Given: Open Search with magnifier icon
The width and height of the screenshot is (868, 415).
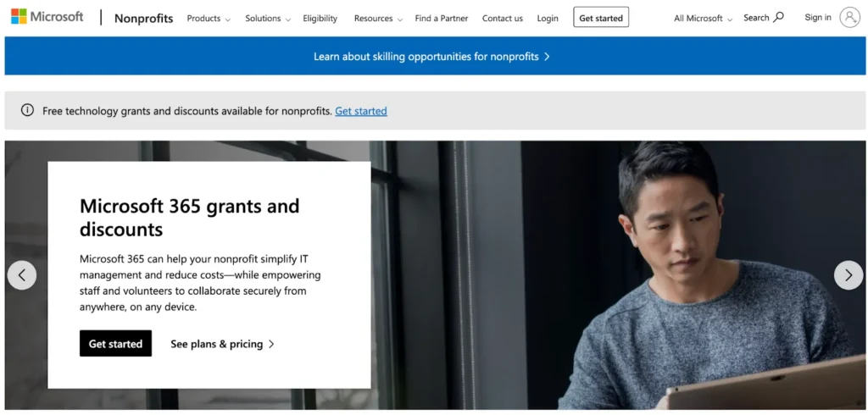Looking at the screenshot, I should click(764, 18).
